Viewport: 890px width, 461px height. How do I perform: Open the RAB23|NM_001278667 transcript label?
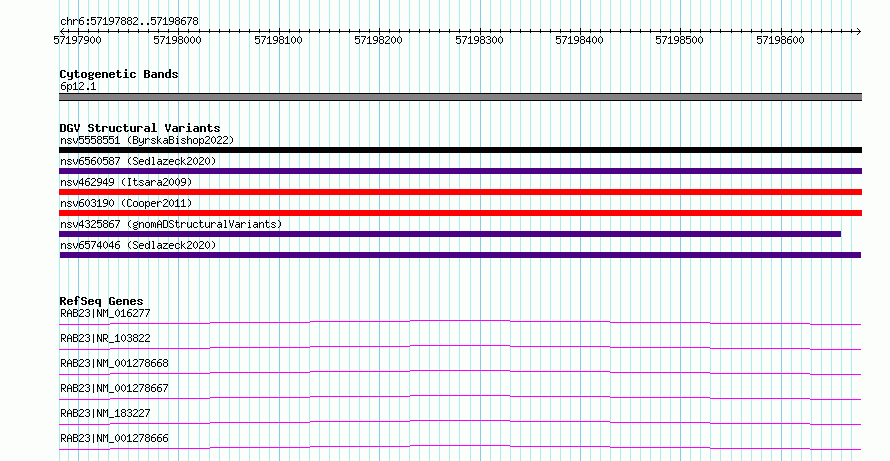point(114,388)
